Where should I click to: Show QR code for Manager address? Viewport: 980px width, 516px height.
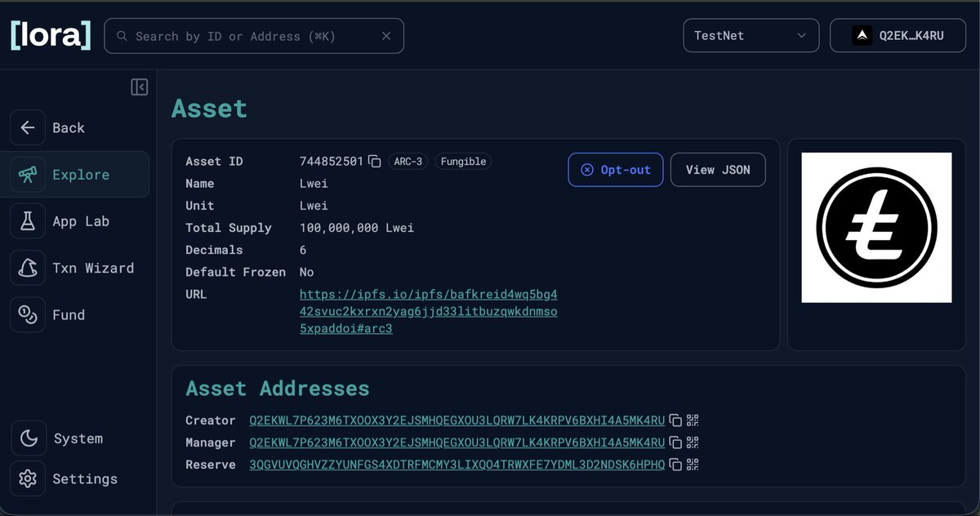[693, 443]
